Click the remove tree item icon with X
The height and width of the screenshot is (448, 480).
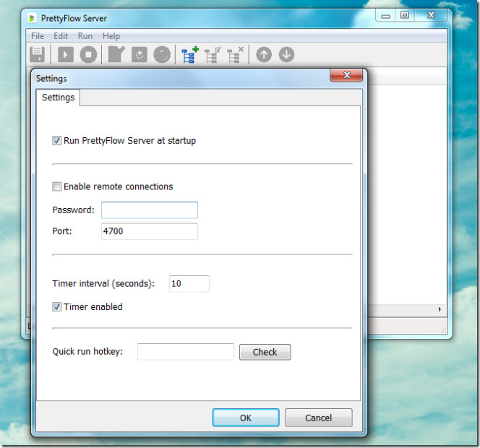point(235,54)
